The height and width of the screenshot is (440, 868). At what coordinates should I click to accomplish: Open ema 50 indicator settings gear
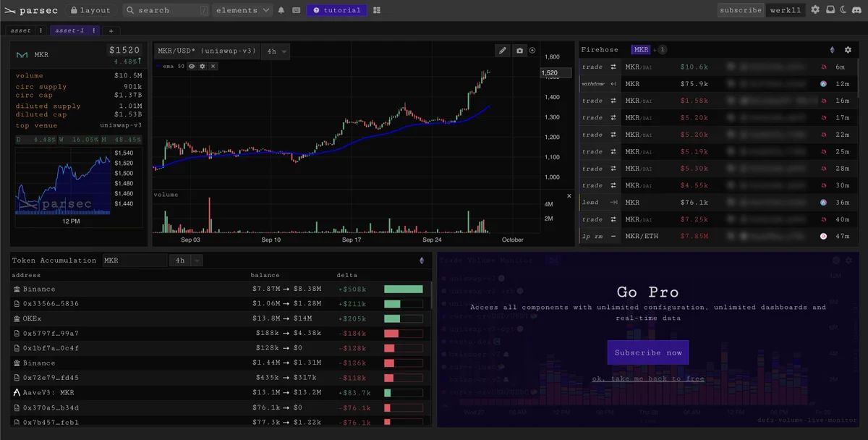203,66
